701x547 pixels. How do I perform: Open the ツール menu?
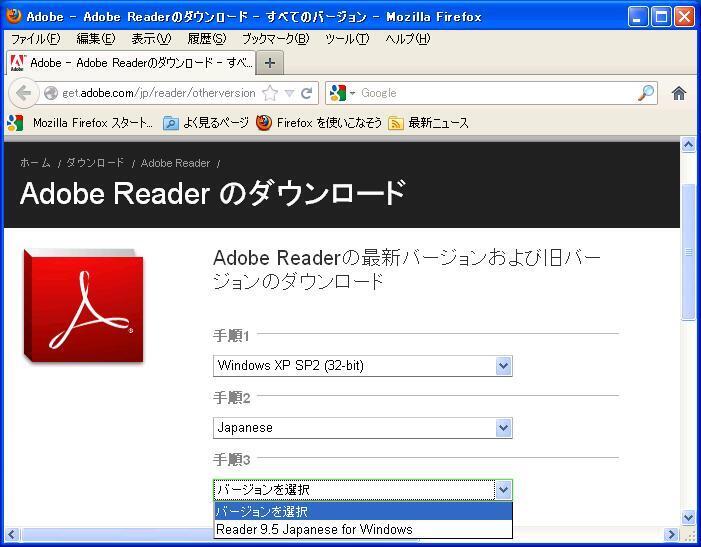pyautogui.click(x=347, y=39)
